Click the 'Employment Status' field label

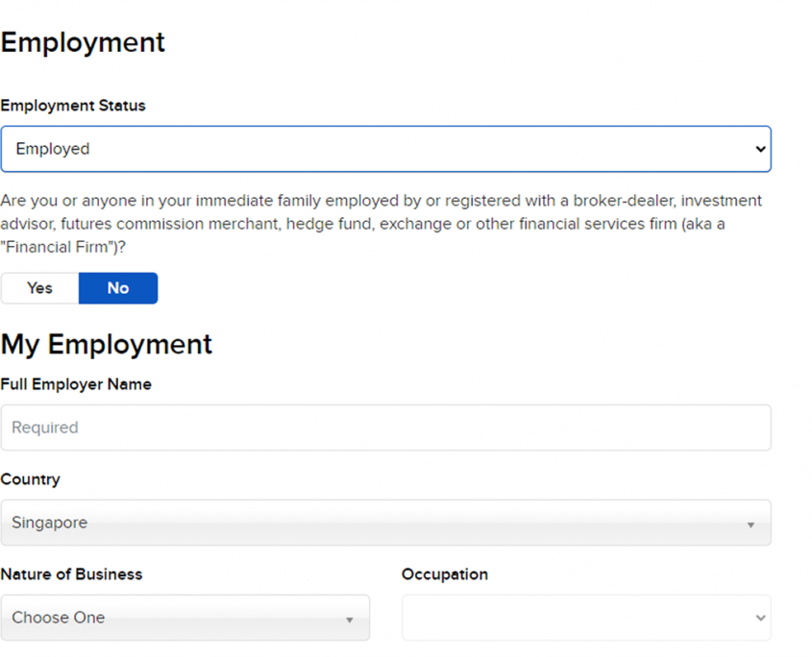(x=73, y=106)
